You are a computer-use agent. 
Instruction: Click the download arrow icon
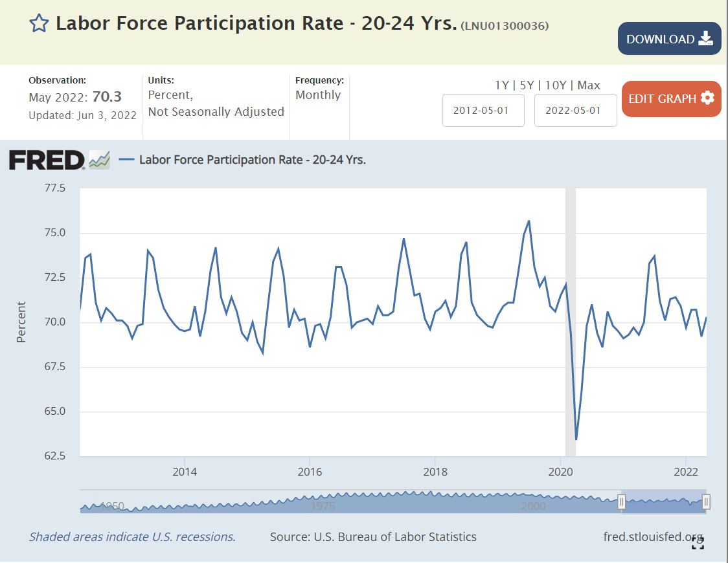(x=705, y=39)
